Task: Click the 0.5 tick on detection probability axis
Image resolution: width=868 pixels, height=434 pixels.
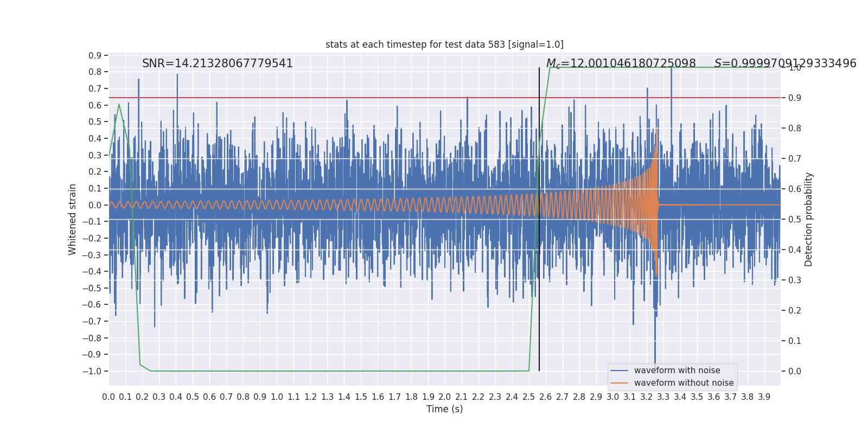Action: 794,219
